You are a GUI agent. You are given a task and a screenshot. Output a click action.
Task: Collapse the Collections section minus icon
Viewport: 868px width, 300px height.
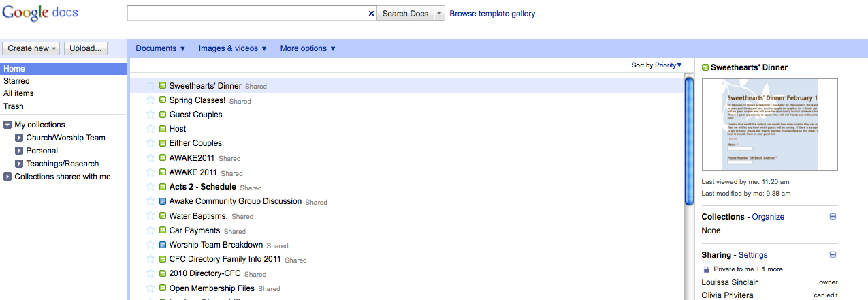click(x=833, y=217)
